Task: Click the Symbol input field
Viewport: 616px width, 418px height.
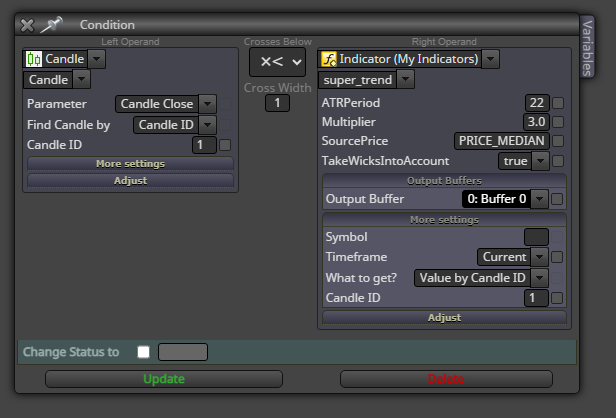Action: tap(536, 237)
